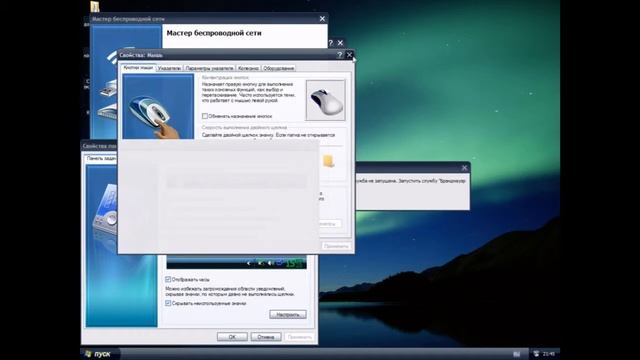This screenshot has height=360, width=640.
Task: Select the Кнопки мыши tab
Action: (138, 67)
